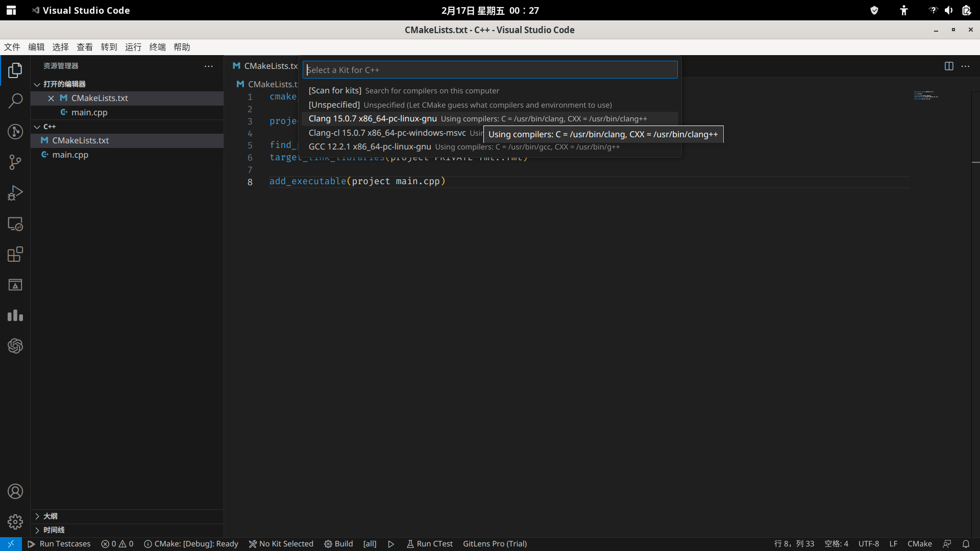Expand the 时间线 timeline section
Viewport: 980px width, 551px height.
point(127,530)
